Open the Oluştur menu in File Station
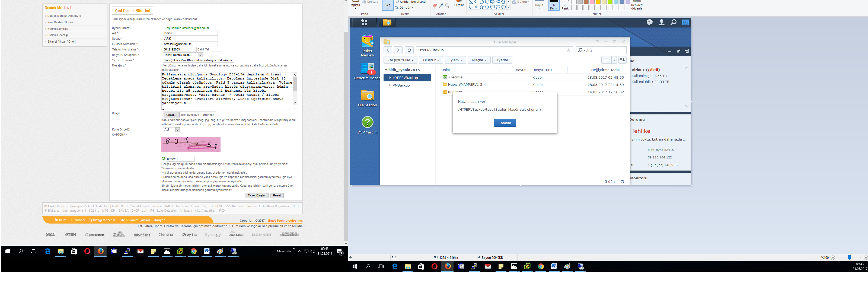This screenshot has width=868, height=293. (x=431, y=60)
